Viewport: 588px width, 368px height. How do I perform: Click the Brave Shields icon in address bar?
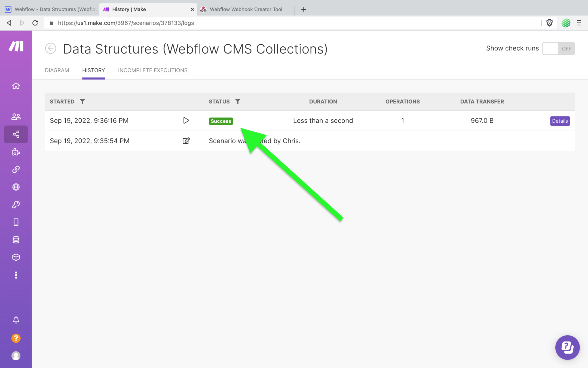click(549, 23)
